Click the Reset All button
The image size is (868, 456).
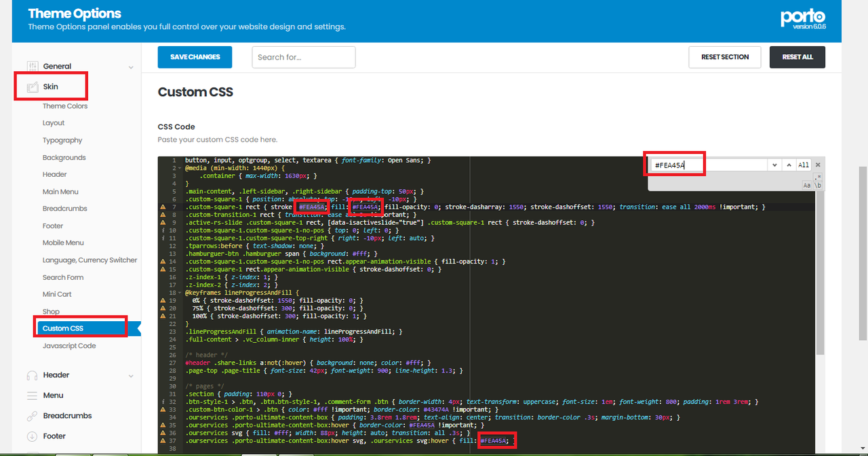[x=797, y=58]
